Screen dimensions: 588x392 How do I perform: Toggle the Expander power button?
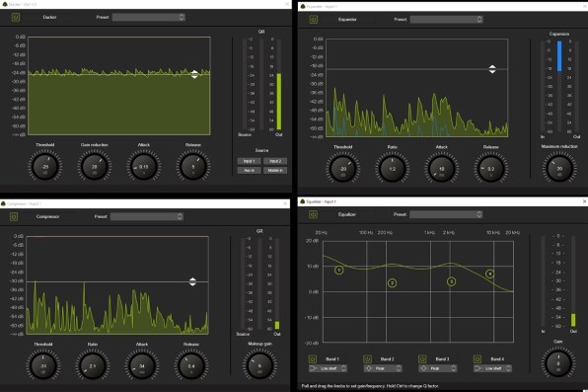314,19
